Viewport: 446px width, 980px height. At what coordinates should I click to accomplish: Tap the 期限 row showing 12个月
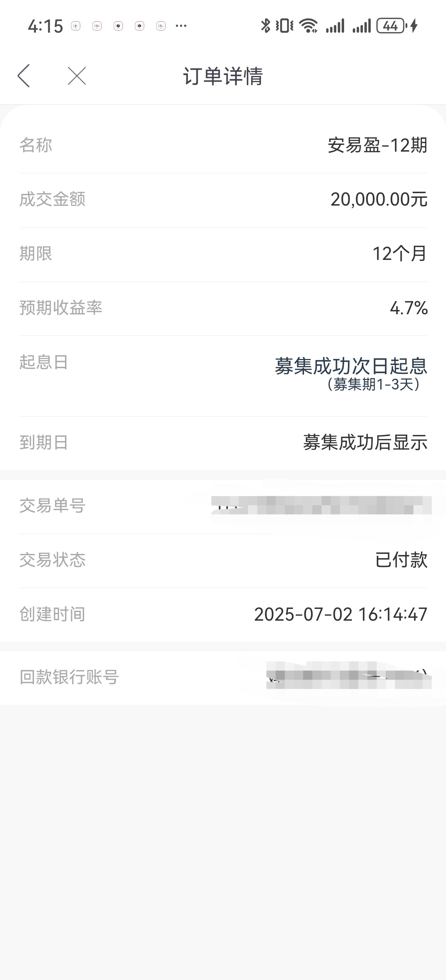[x=223, y=255]
